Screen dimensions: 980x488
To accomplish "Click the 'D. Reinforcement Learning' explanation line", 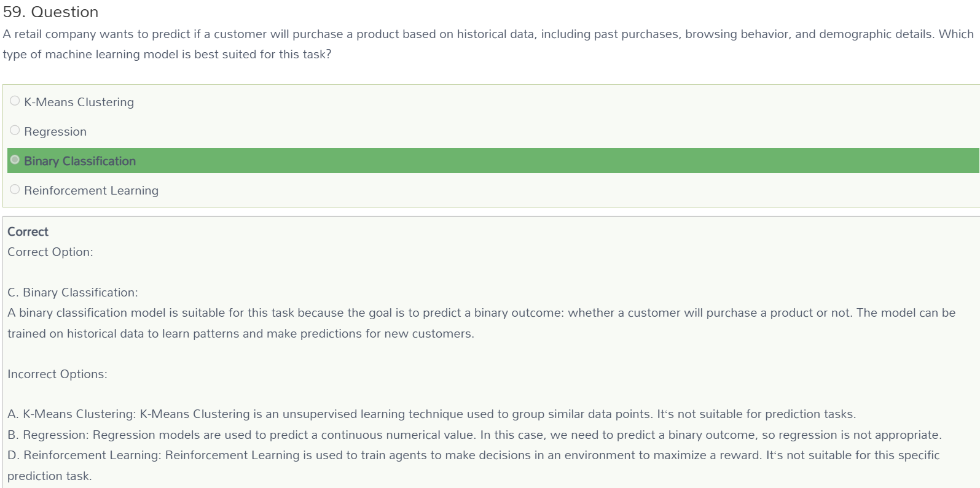I will tap(474, 455).
